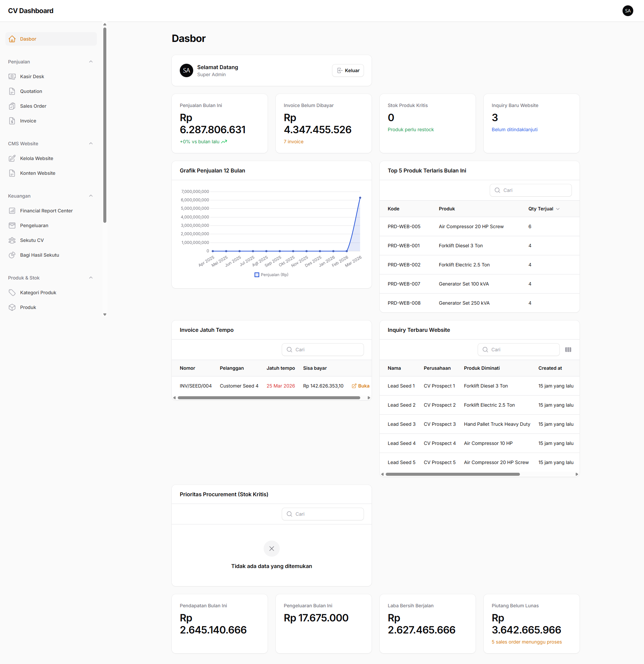
Task: Collapse the Keuangan sidebar section
Action: click(x=91, y=196)
